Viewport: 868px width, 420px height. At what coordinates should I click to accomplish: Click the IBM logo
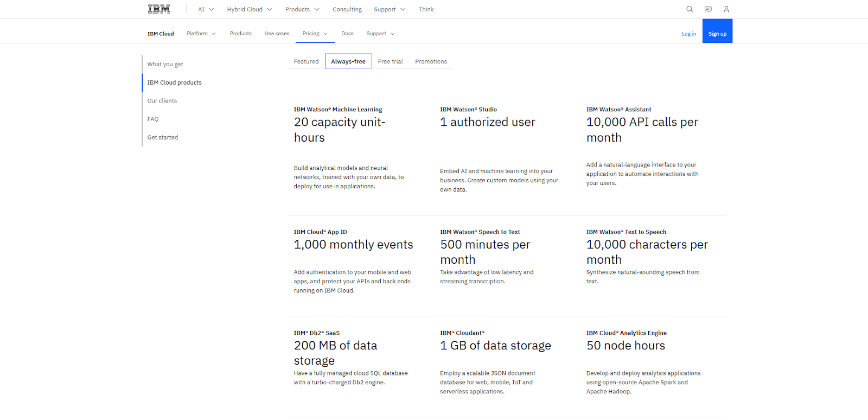click(159, 9)
